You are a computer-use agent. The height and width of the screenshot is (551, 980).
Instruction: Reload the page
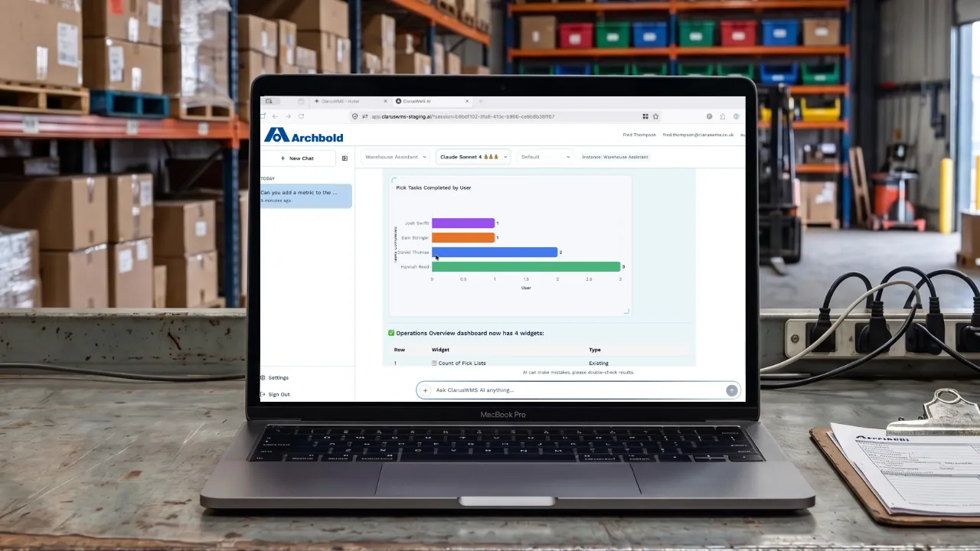pos(301,116)
